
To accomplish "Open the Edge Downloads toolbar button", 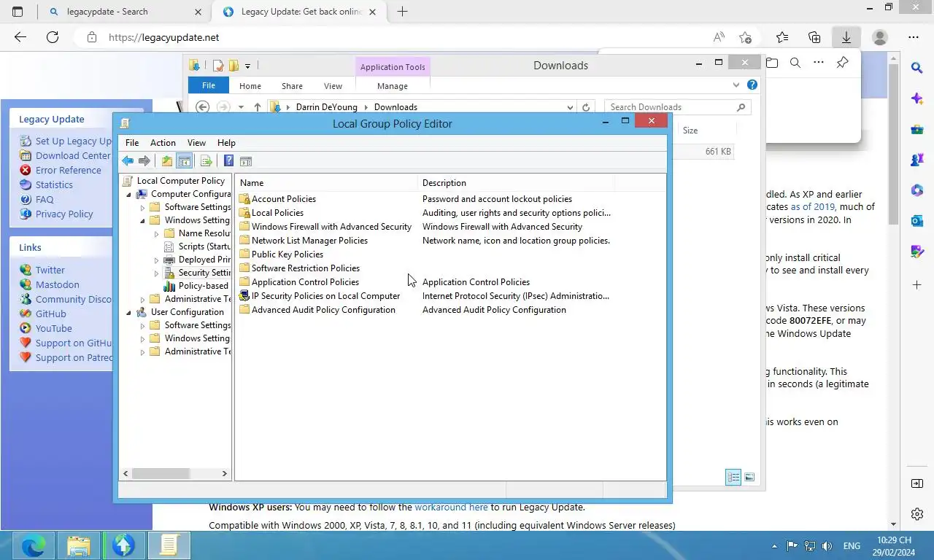I will point(846,37).
